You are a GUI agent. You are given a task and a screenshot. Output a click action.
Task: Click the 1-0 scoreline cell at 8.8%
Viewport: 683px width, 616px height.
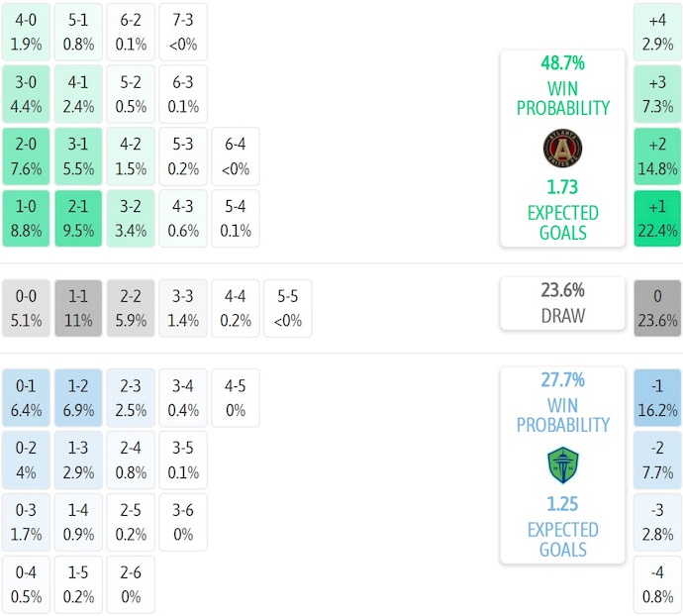coord(27,218)
